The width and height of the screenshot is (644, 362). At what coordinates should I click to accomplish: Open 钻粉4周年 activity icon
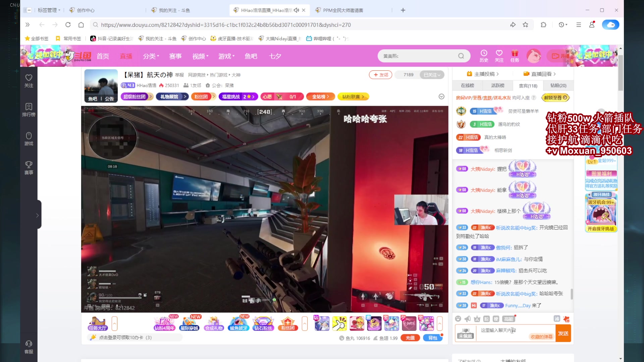click(x=165, y=324)
